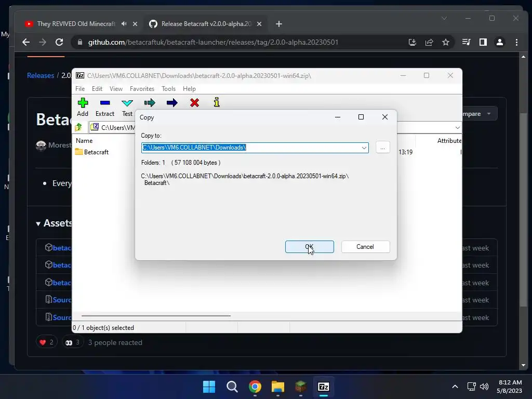Click the Chrome page scrollbar
The width and height of the screenshot is (532, 399).
point(523,210)
